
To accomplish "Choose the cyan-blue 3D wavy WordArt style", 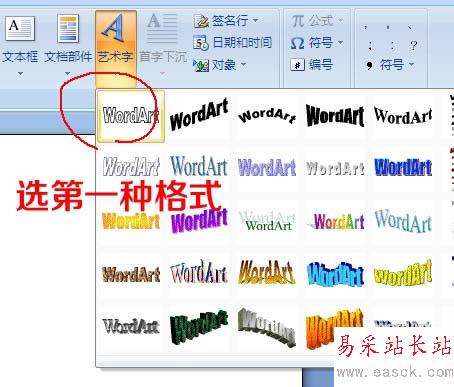I will pyautogui.click(x=335, y=274).
